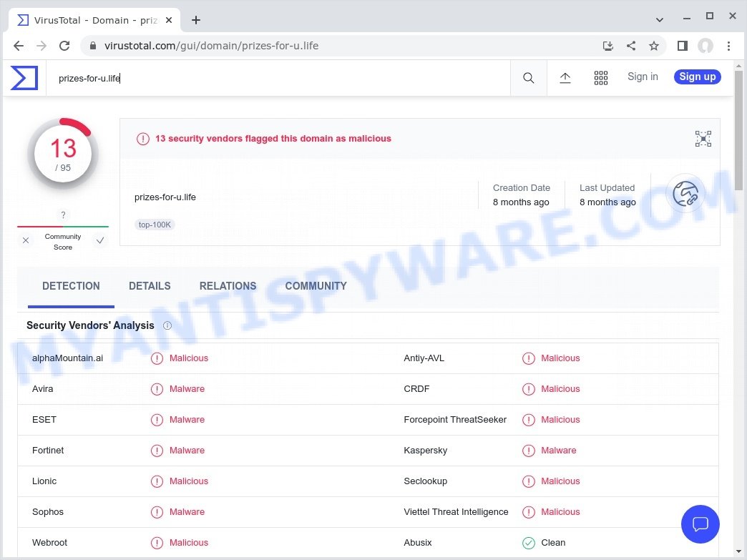Open the Chrome three-dot menu
This screenshot has width=747, height=560.
coord(728,46)
